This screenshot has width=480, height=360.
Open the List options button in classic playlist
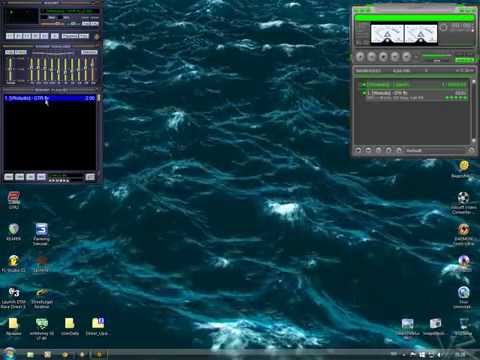pyautogui.click(x=90, y=177)
